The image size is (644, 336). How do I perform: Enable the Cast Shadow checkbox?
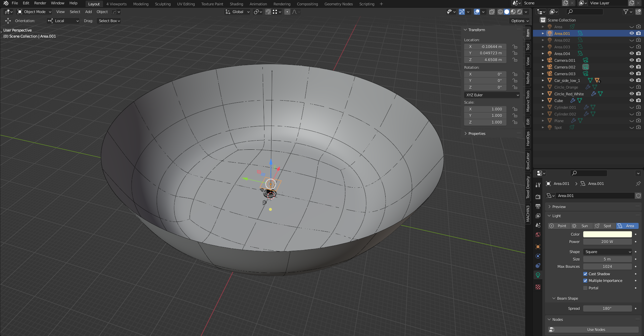click(x=585, y=274)
